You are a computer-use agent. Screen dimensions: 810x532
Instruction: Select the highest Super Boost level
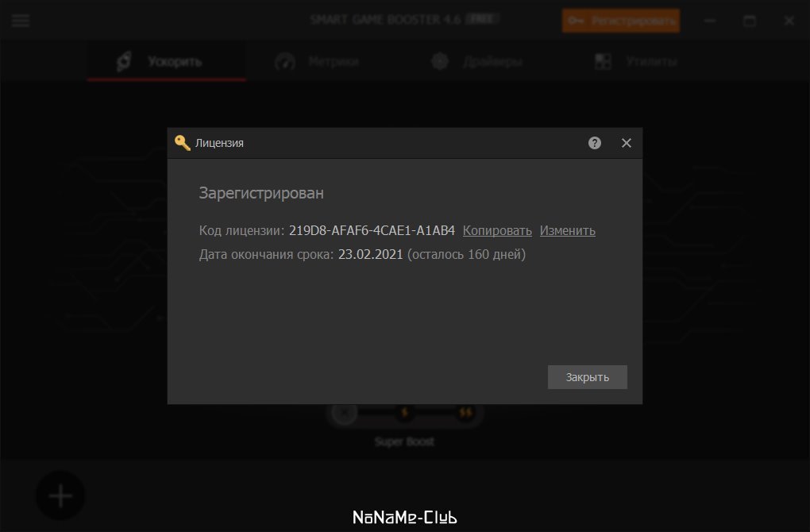pos(465,412)
